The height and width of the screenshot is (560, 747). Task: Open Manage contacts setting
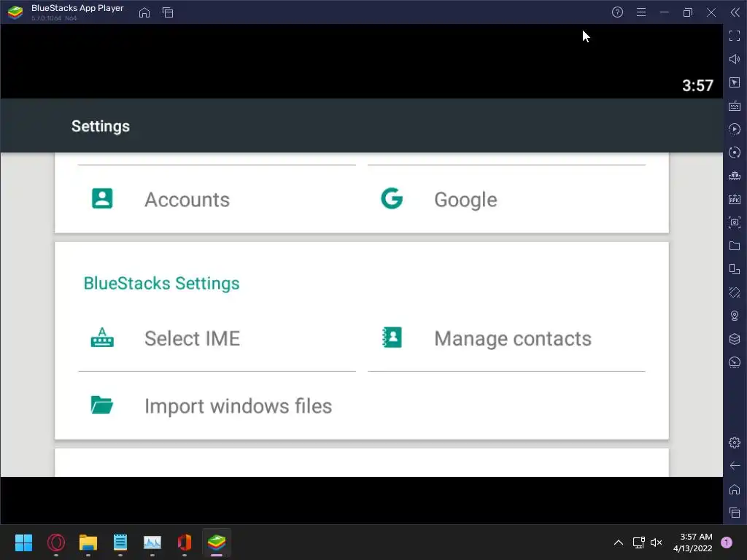pos(506,338)
